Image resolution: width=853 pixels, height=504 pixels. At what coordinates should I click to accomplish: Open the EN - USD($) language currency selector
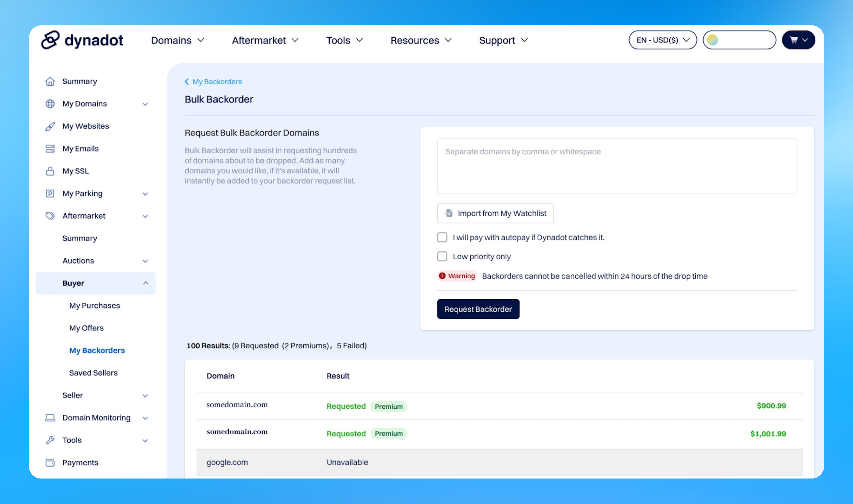(663, 40)
